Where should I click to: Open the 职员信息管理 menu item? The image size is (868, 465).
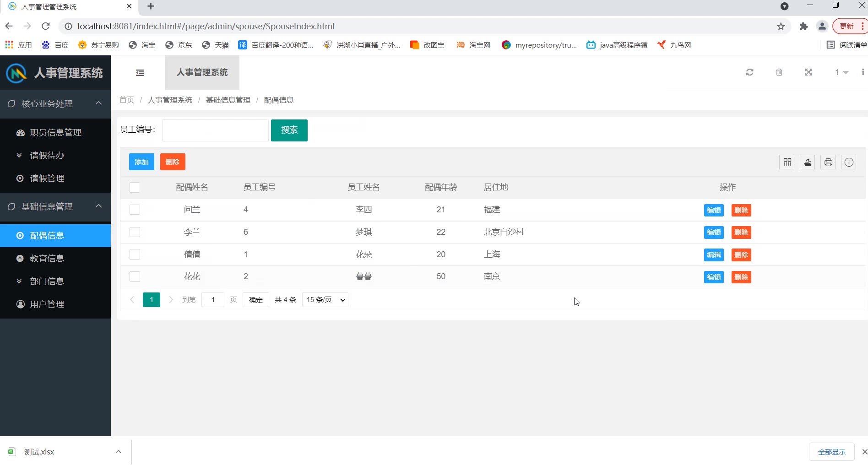(x=55, y=133)
